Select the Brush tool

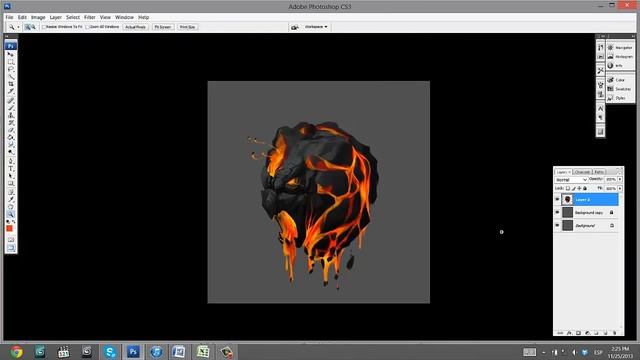point(11,107)
